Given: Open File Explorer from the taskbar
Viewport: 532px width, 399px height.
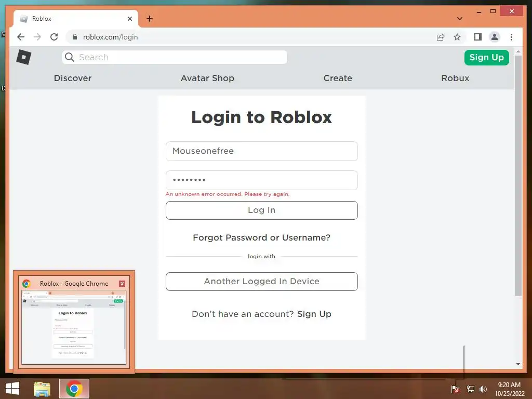Looking at the screenshot, I should click(42, 389).
